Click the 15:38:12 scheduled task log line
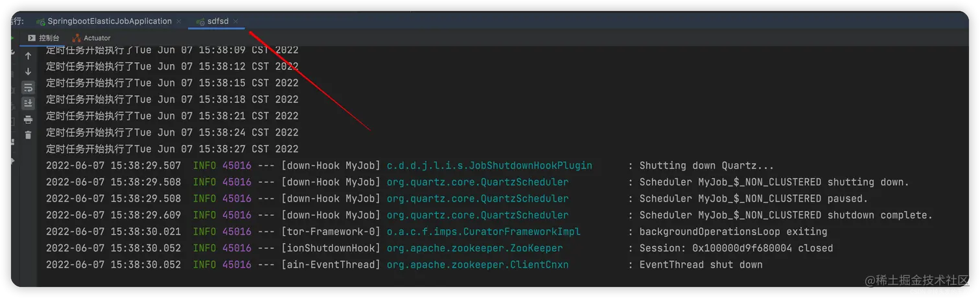This screenshot has height=298, width=980. click(172, 66)
